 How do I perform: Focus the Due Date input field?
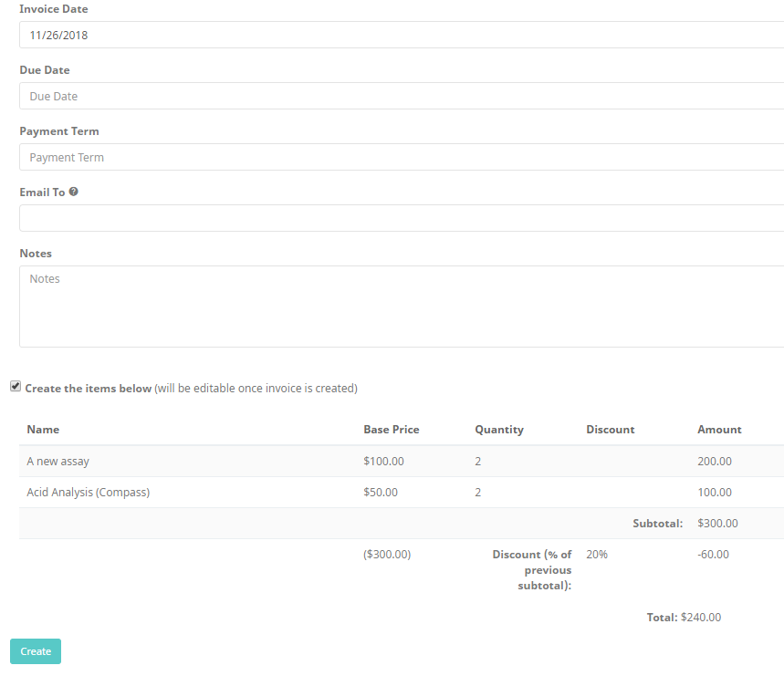(402, 97)
